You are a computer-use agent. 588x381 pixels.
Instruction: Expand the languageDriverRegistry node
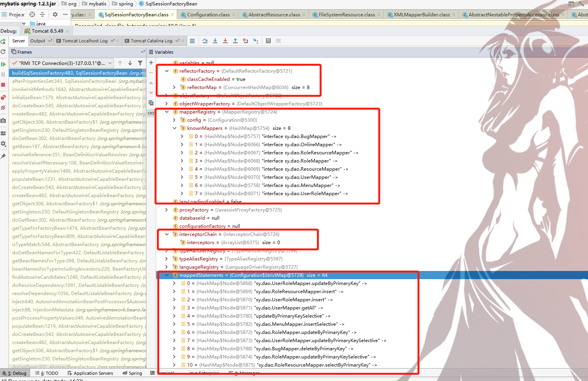(x=167, y=267)
